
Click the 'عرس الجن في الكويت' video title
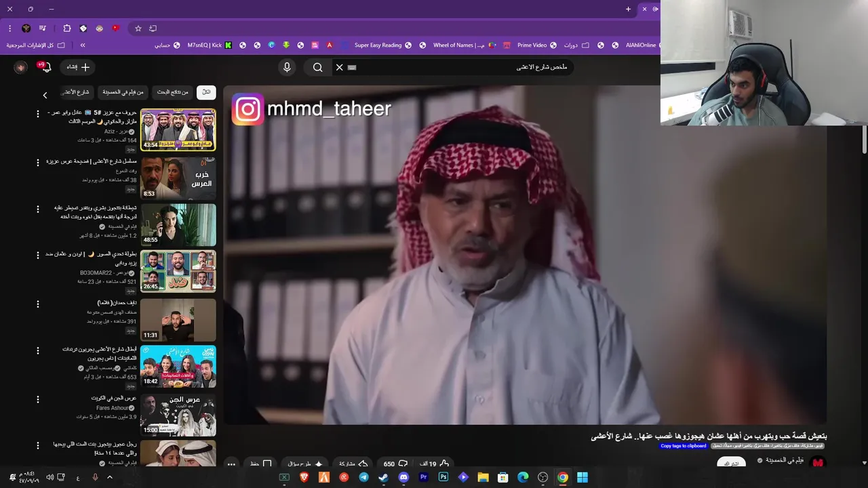click(x=114, y=399)
